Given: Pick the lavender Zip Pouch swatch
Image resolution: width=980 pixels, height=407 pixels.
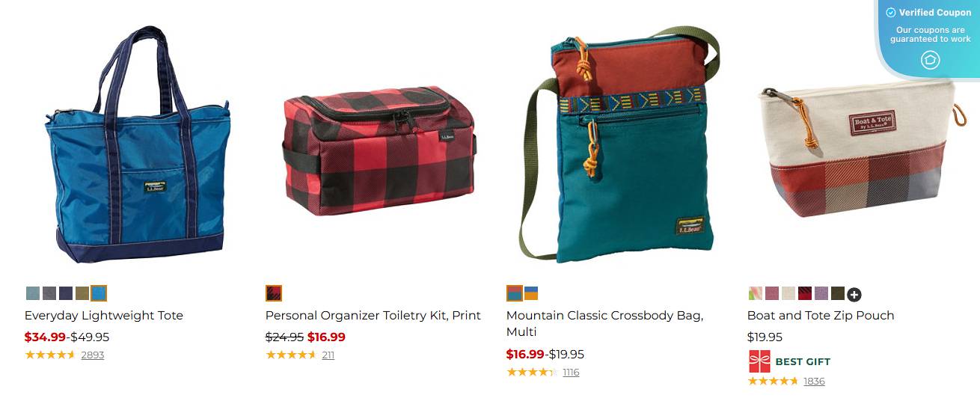Looking at the screenshot, I should tap(821, 293).
